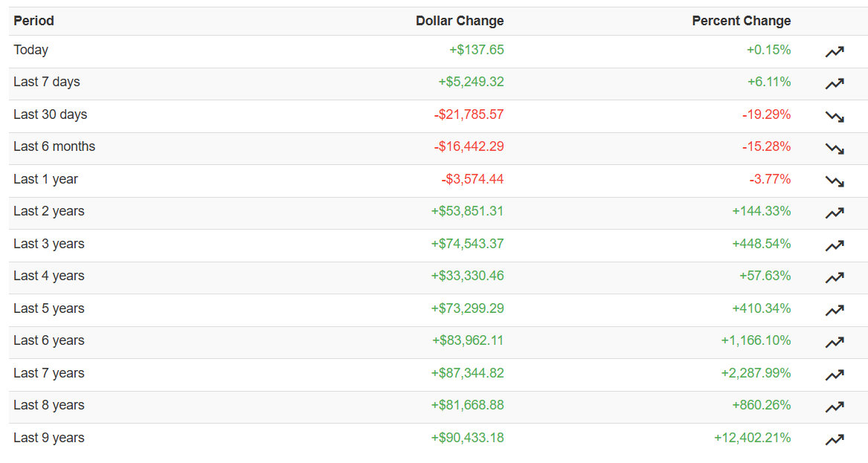
Task: Click the upward trend icon for Last 7 years
Action: [835, 375]
